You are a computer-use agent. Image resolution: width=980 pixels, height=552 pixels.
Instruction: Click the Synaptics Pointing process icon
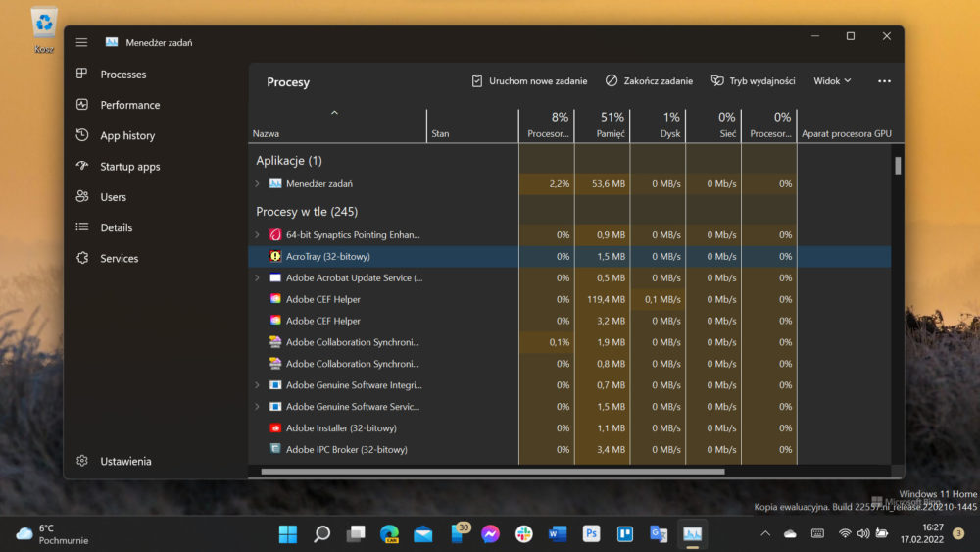click(x=275, y=235)
